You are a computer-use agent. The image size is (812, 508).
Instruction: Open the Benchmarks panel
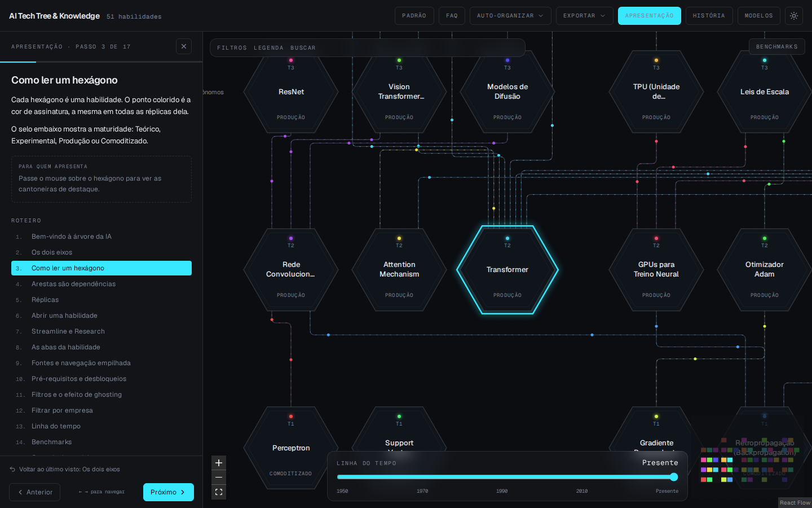777,46
